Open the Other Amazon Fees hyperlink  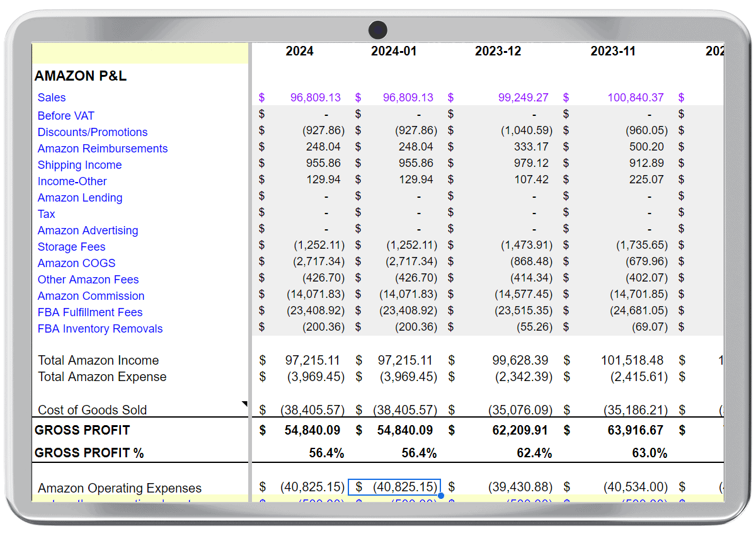point(88,280)
